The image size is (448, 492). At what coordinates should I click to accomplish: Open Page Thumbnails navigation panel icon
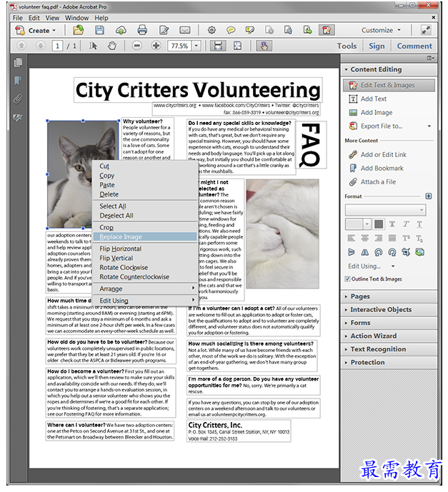pyautogui.click(x=18, y=62)
